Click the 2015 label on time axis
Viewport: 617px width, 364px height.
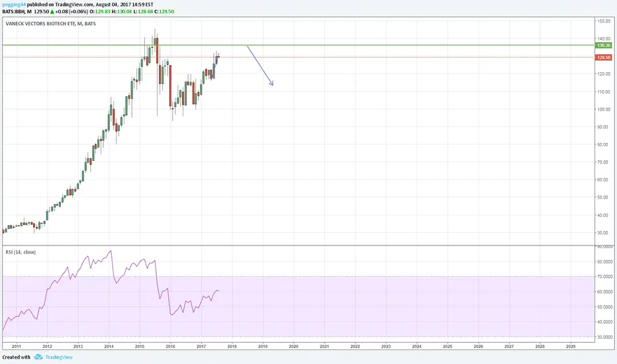140,347
